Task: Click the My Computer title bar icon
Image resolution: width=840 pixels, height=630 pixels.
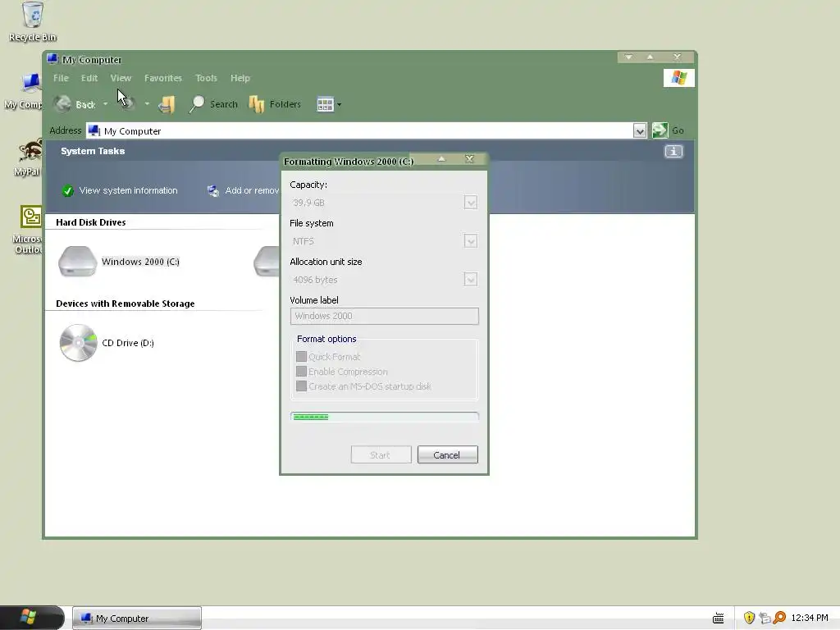Action: (52, 59)
